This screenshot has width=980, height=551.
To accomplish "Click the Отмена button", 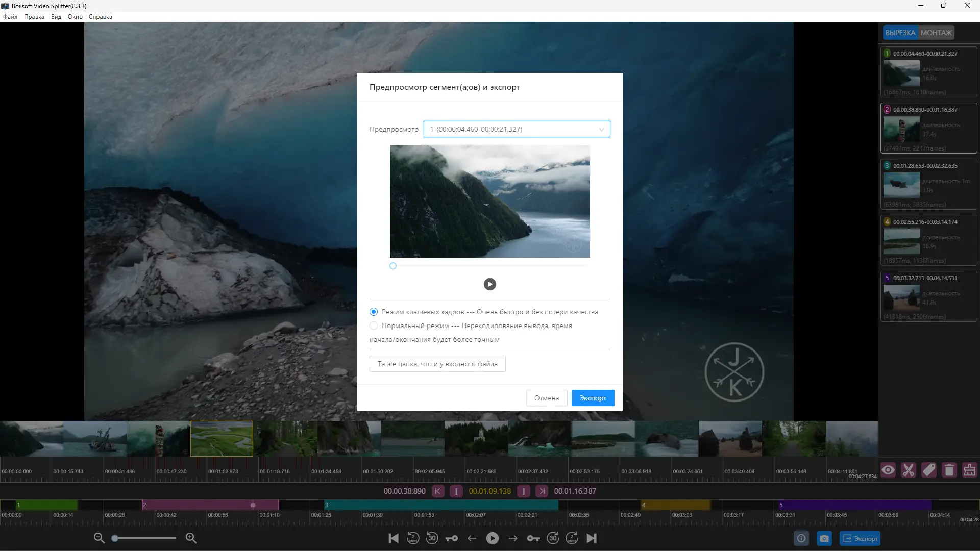I will point(546,398).
